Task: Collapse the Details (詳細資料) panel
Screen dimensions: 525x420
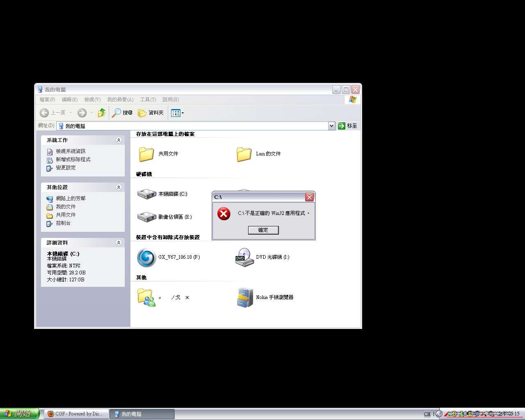Action: click(x=119, y=243)
